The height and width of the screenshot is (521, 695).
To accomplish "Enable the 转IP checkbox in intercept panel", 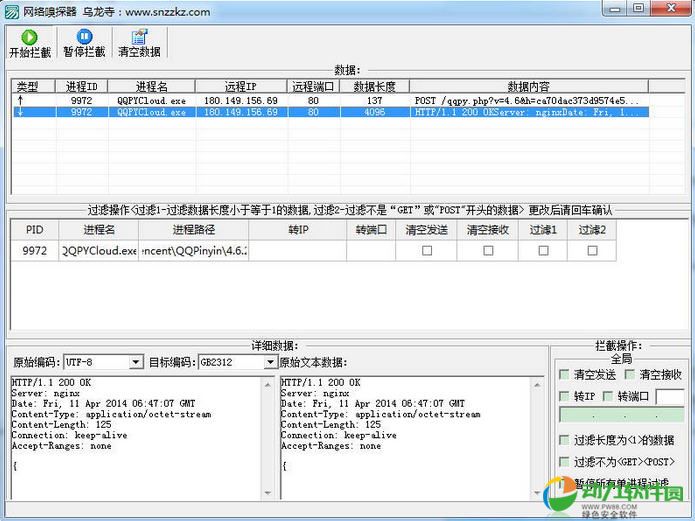I will coord(565,397).
